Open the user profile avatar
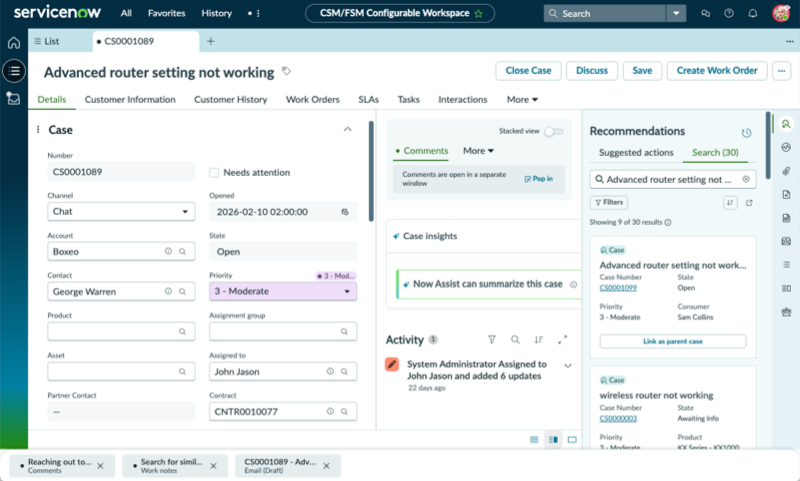Screen dimensions: 800x481 (x=781, y=13)
